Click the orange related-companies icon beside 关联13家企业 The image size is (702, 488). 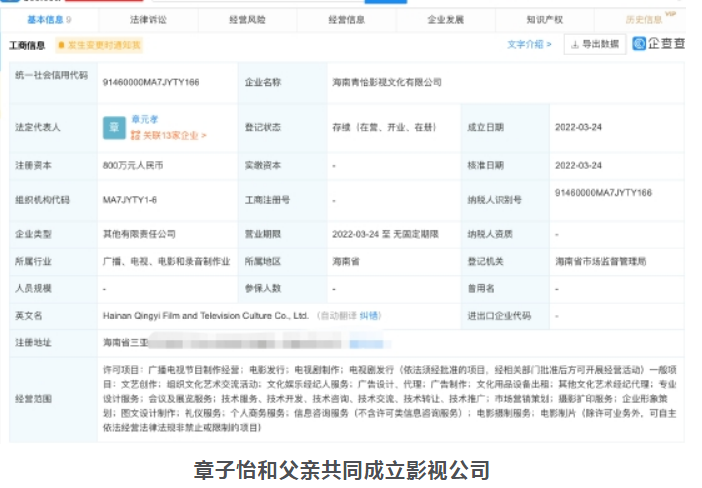click(135, 135)
